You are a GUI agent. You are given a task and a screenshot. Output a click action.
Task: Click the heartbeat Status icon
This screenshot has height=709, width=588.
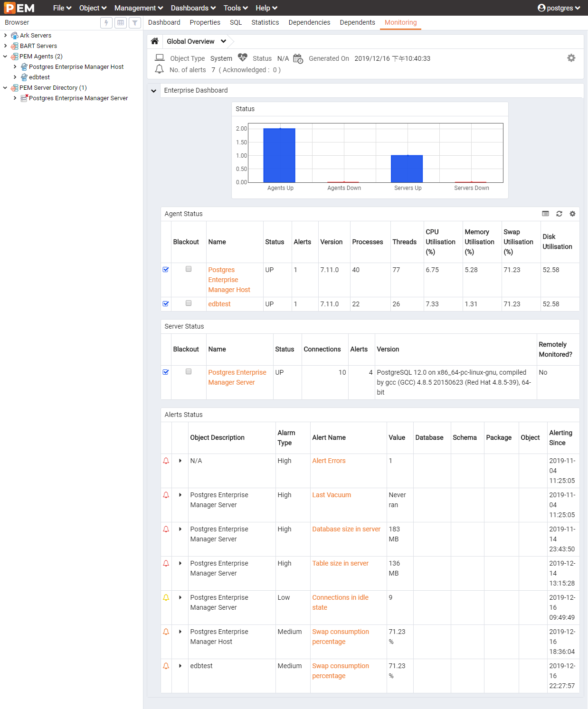click(243, 58)
